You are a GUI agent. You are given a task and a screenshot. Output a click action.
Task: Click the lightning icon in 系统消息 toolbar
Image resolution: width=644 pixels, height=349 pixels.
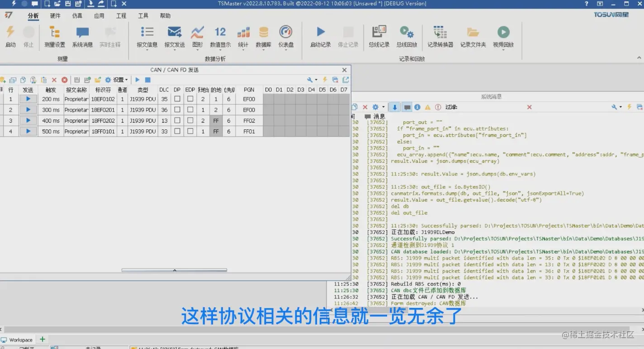(629, 107)
